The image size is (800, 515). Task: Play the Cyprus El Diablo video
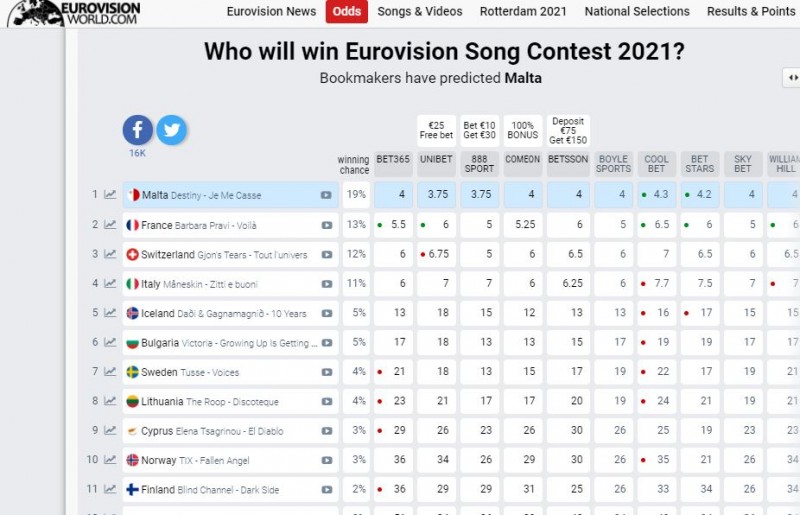[x=326, y=431]
